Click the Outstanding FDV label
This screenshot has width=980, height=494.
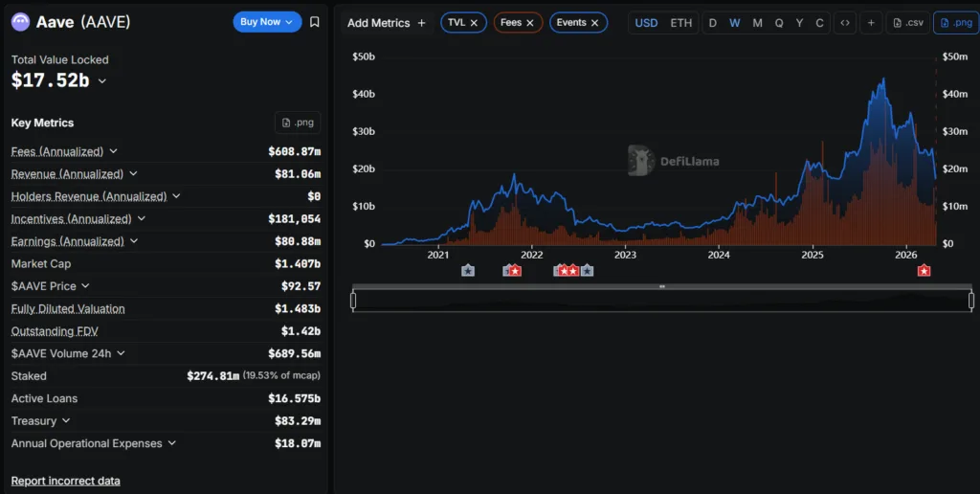[55, 331]
